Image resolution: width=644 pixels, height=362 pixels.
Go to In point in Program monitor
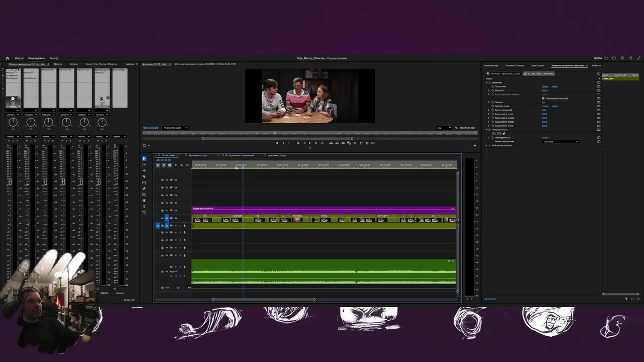(298, 143)
